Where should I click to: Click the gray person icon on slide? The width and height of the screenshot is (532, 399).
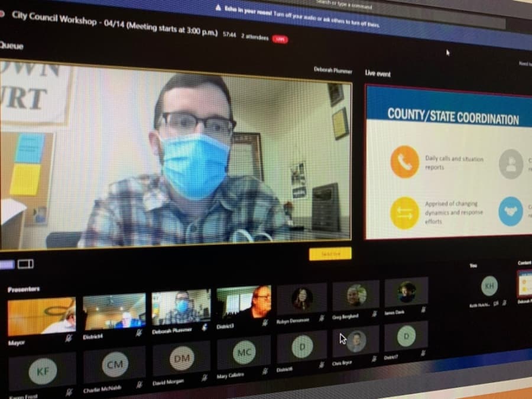point(511,164)
